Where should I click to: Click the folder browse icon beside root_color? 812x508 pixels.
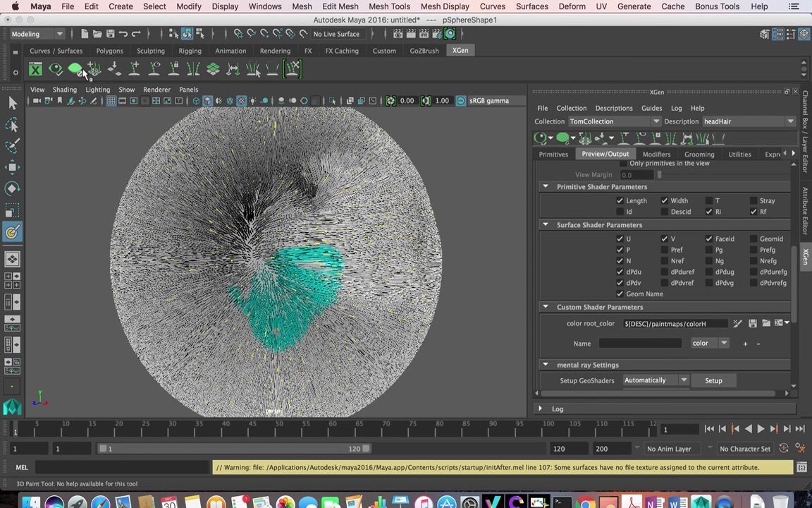pyautogui.click(x=766, y=324)
